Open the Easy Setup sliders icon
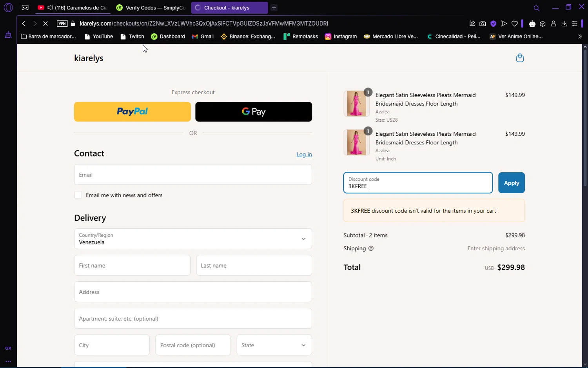 point(575,24)
